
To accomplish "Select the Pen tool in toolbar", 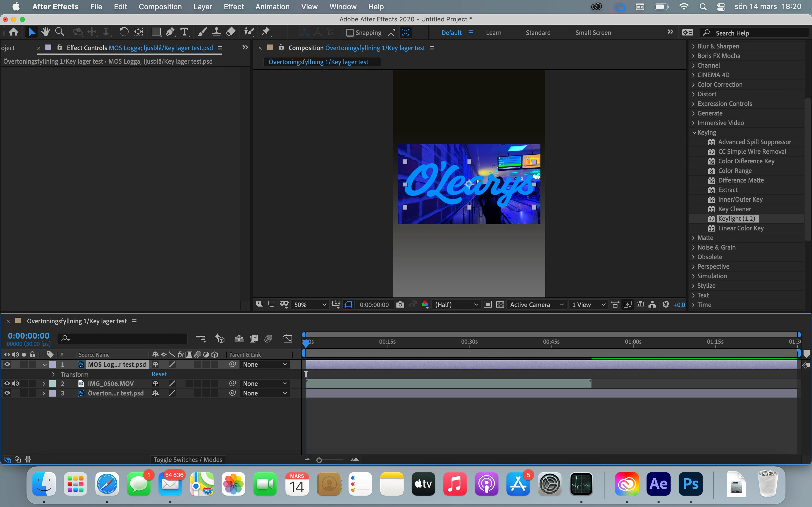I will coord(170,32).
